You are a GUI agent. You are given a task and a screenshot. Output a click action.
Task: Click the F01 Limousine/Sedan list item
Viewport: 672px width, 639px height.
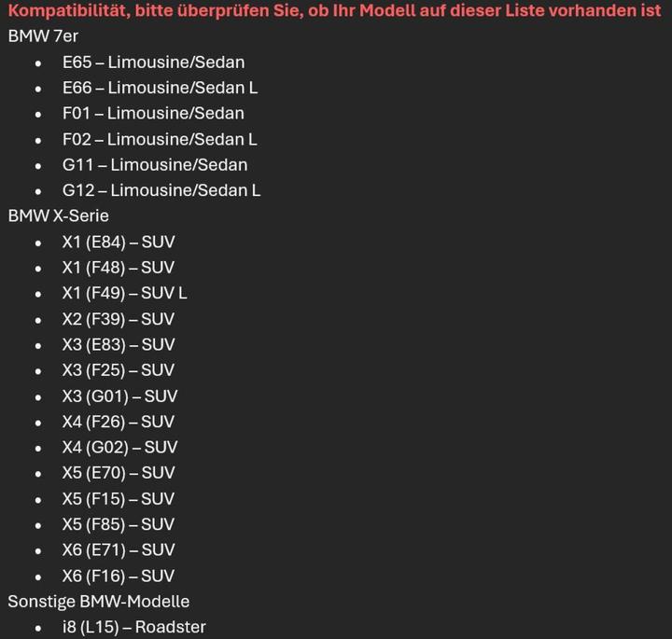(x=153, y=114)
